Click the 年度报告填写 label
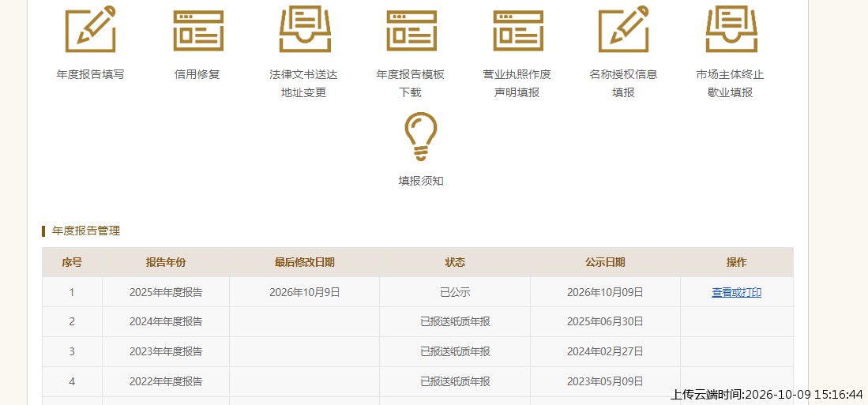The width and height of the screenshot is (868, 405). point(90,74)
